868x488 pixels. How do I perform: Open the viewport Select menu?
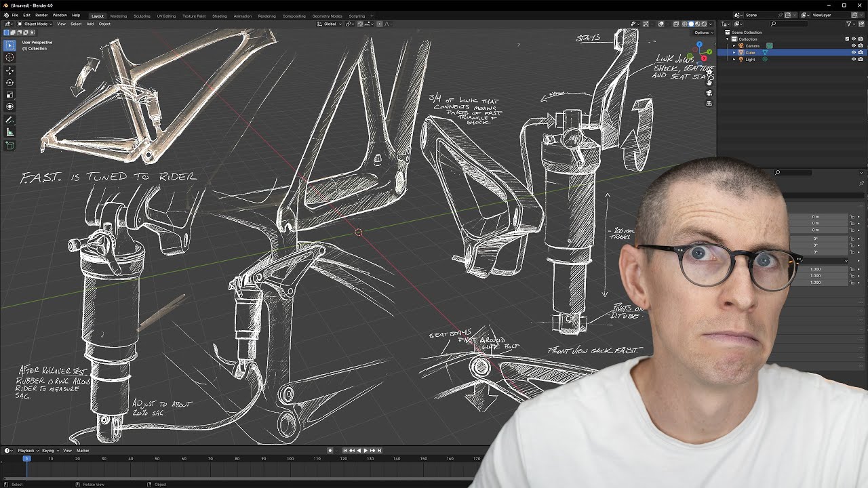[x=76, y=24]
